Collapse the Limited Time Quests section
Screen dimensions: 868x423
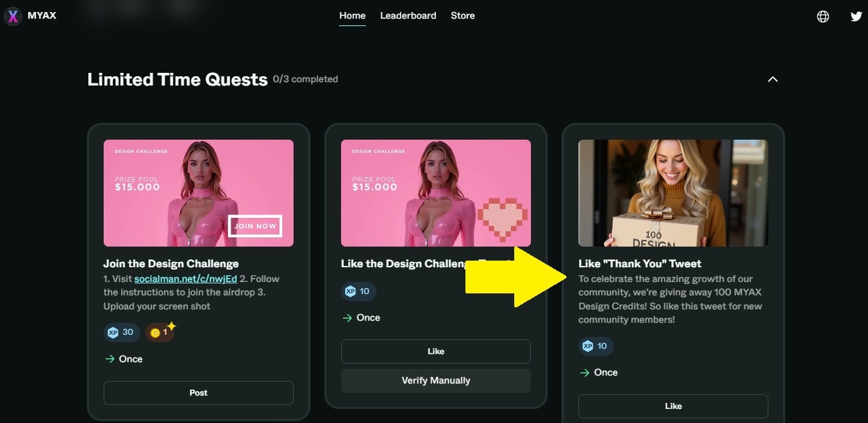point(773,79)
